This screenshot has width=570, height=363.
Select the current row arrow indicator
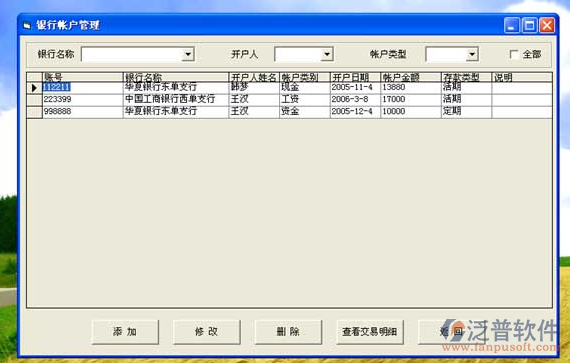pos(35,88)
